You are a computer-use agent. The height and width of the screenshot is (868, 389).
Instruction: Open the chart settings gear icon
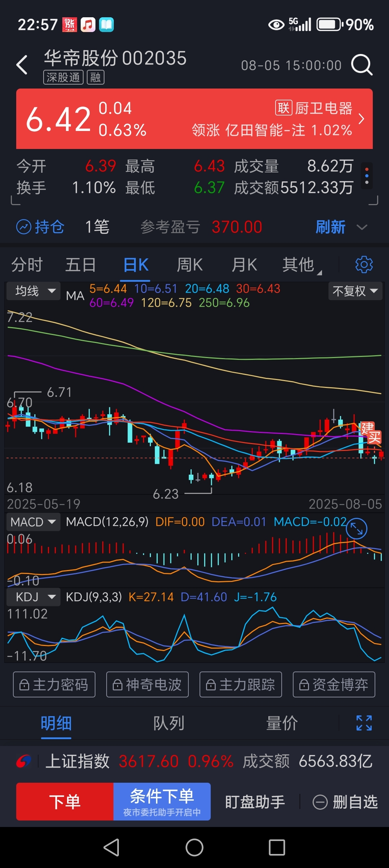click(x=364, y=265)
